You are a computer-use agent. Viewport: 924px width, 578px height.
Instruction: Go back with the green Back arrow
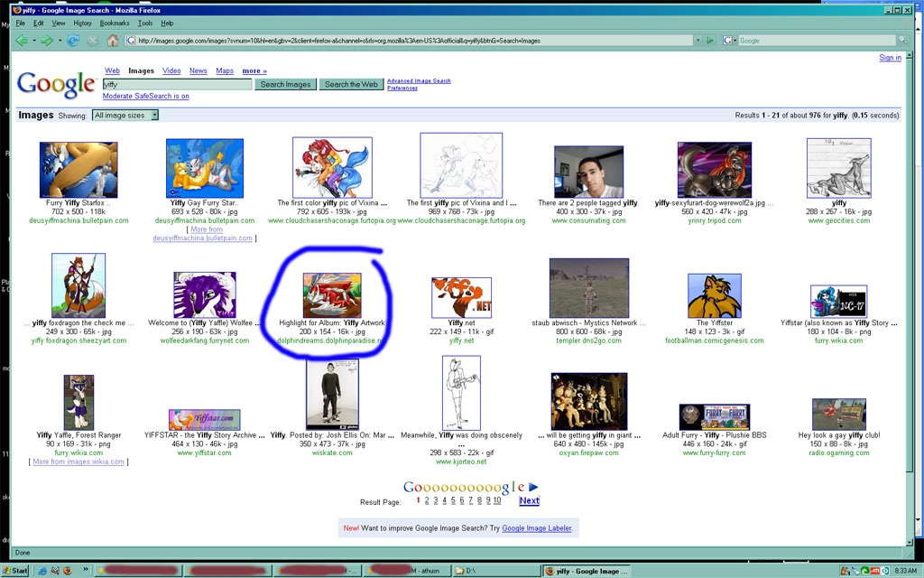click(22, 40)
